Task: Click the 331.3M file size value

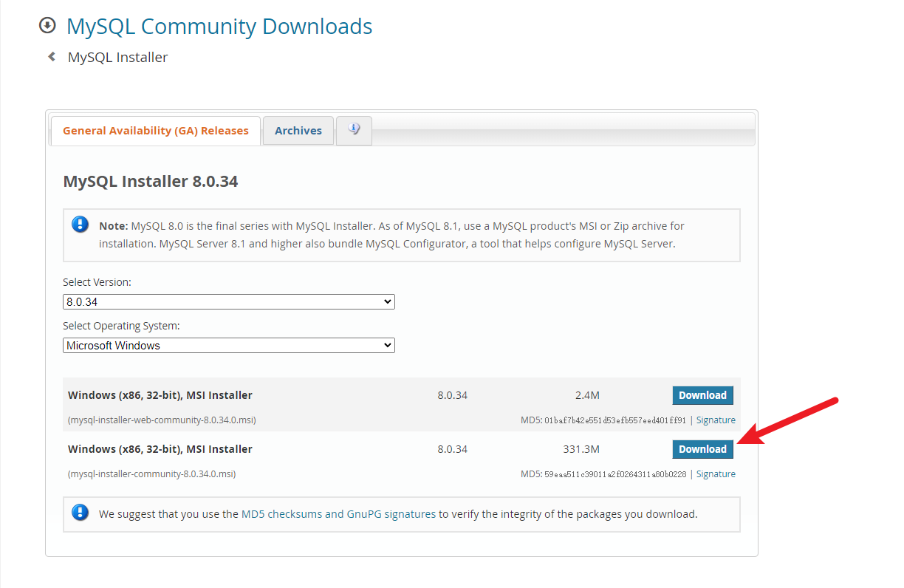Action: click(x=581, y=449)
